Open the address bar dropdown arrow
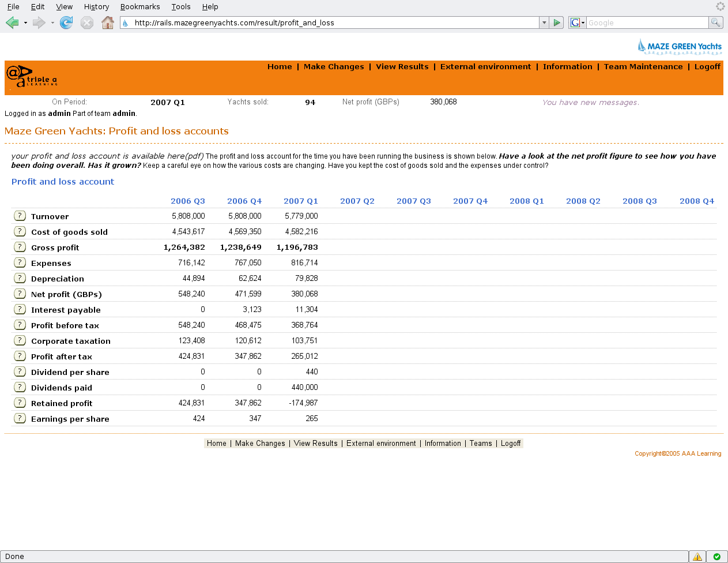The width and height of the screenshot is (728, 563). pyautogui.click(x=544, y=22)
